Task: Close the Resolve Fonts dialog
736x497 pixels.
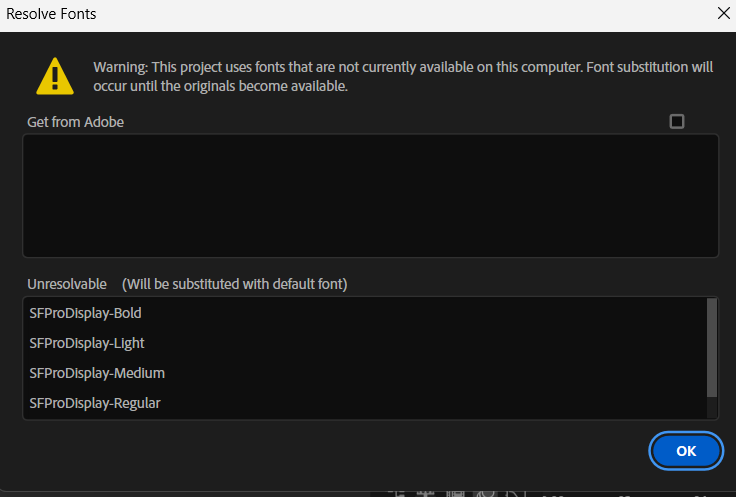Action: point(723,14)
